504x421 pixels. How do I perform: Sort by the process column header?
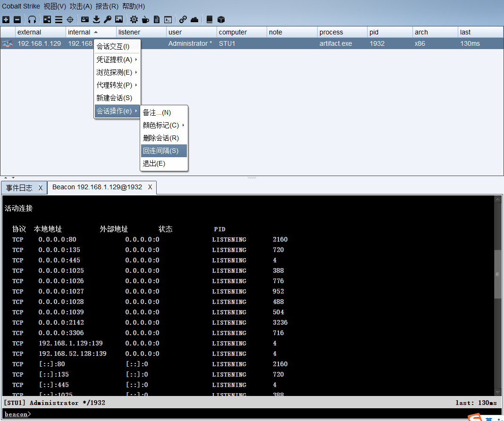pyautogui.click(x=342, y=32)
